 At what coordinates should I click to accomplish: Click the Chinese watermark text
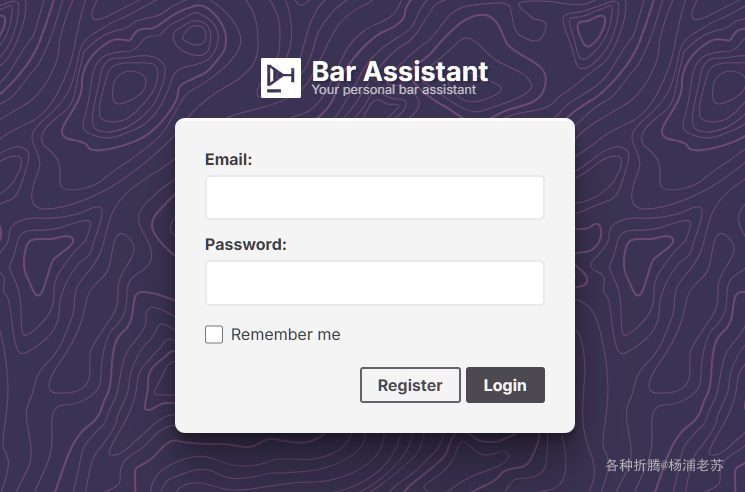point(664,465)
